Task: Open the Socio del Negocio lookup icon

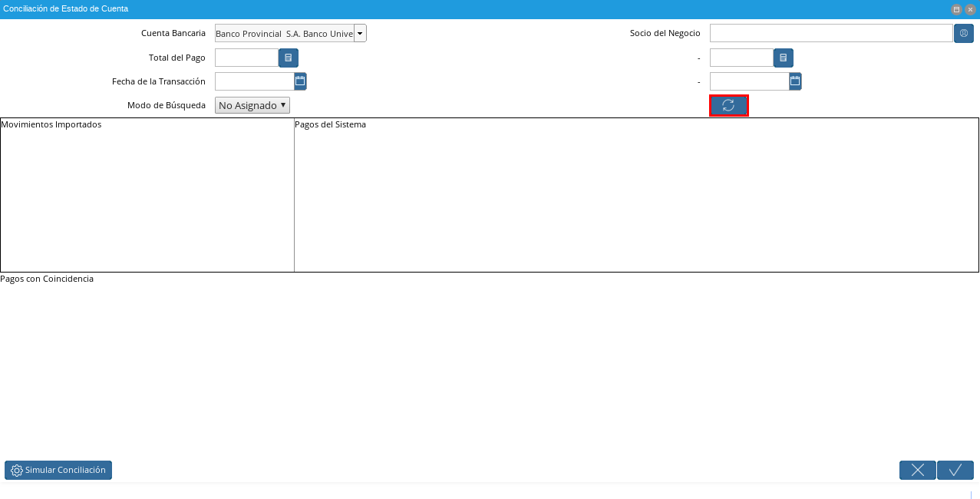Action: click(964, 33)
